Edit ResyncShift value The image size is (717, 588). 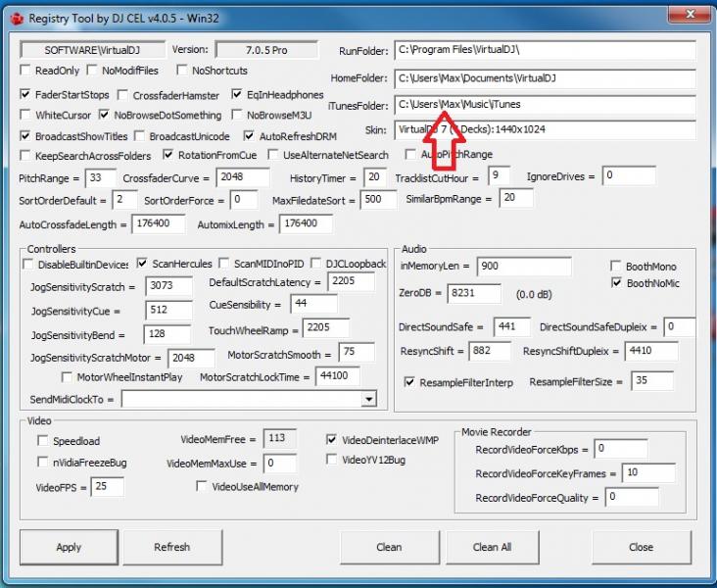point(490,352)
